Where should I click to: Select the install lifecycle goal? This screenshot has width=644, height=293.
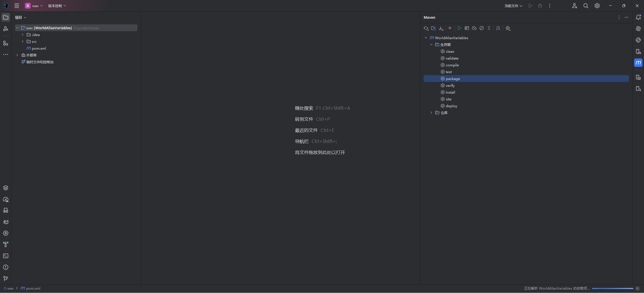450,92
